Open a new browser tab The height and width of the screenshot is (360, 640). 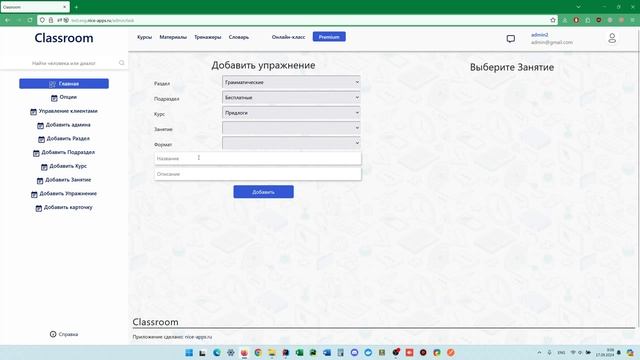[76, 7]
